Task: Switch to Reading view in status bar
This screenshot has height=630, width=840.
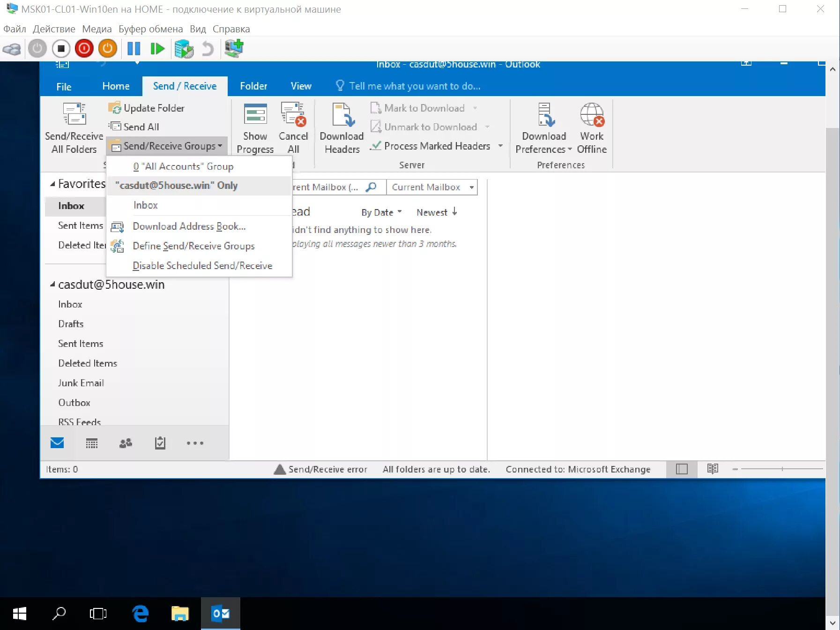Action: tap(713, 469)
